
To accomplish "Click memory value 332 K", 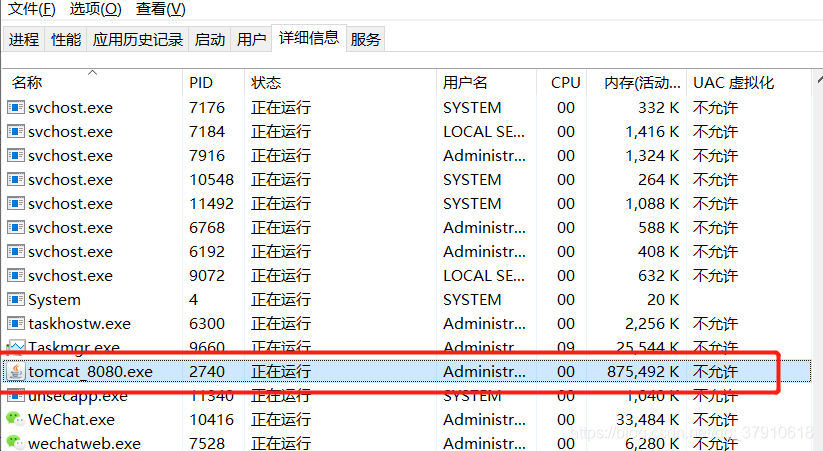I will 658,108.
